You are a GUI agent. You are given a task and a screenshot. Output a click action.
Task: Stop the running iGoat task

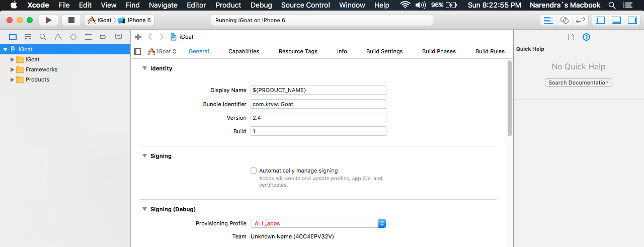71,20
